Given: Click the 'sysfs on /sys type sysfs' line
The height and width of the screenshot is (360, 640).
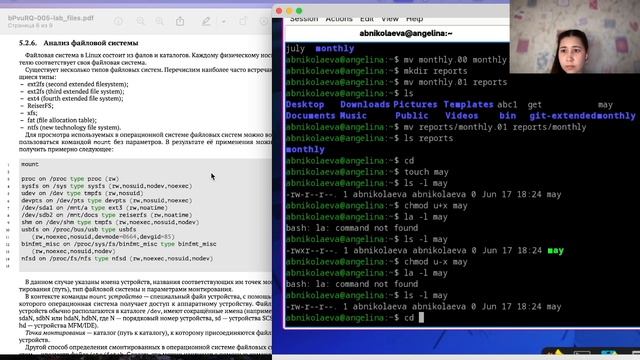Looking at the screenshot, I should [x=107, y=186].
